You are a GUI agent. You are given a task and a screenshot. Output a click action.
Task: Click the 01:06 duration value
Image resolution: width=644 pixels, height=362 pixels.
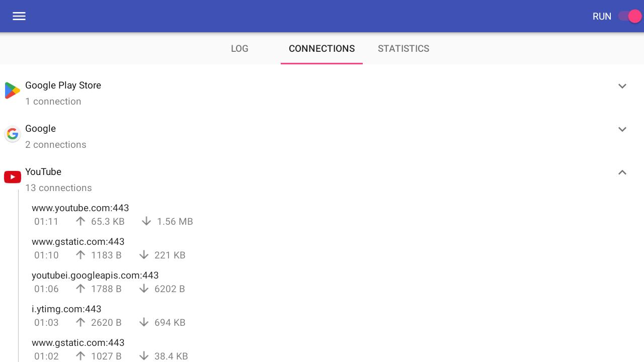click(46, 289)
